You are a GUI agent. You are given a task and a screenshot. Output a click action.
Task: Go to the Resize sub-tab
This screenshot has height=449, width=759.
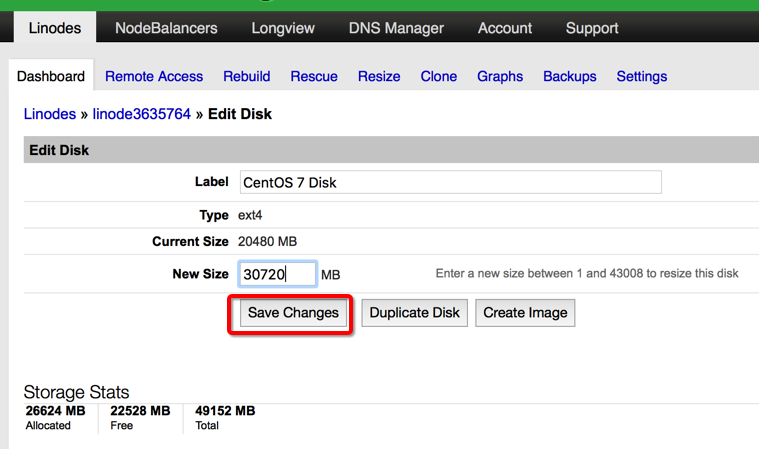(x=379, y=76)
